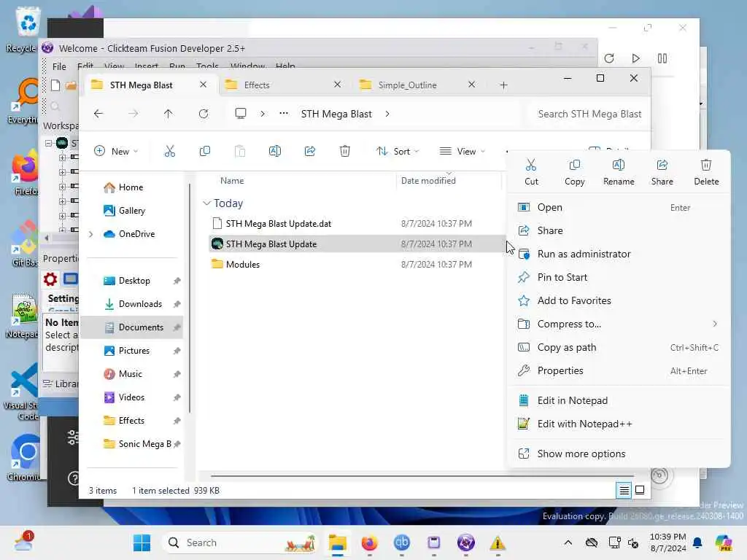Image resolution: width=747 pixels, height=560 pixels.
Task: Add a new tab with plus button
Action: [x=503, y=85]
